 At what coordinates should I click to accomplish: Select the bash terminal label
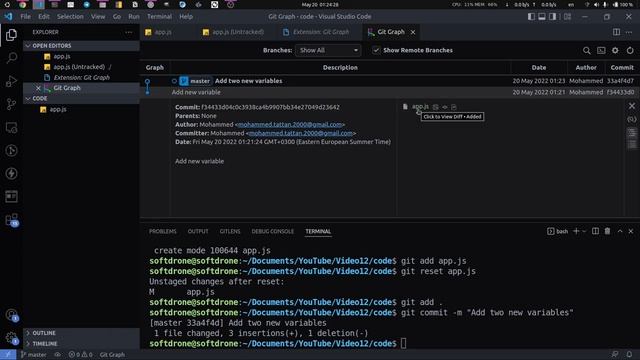coord(558,231)
